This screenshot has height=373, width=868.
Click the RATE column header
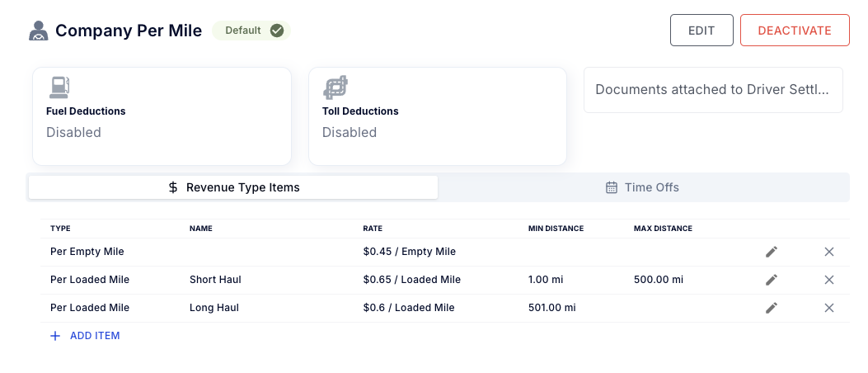pos(373,229)
